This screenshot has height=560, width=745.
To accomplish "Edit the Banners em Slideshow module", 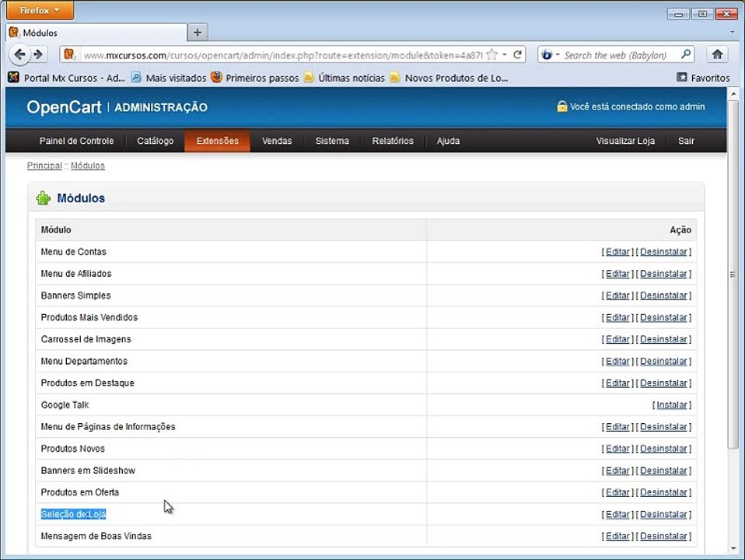I will click(x=617, y=470).
